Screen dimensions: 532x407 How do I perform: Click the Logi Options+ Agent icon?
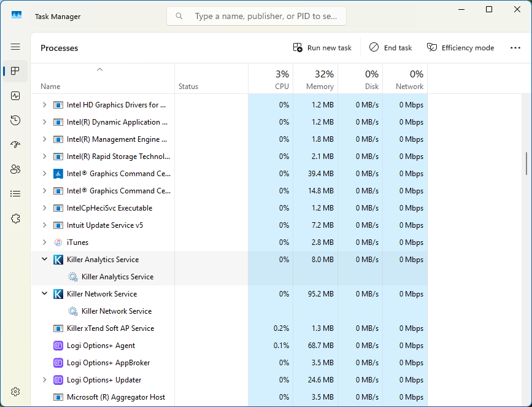click(x=58, y=346)
